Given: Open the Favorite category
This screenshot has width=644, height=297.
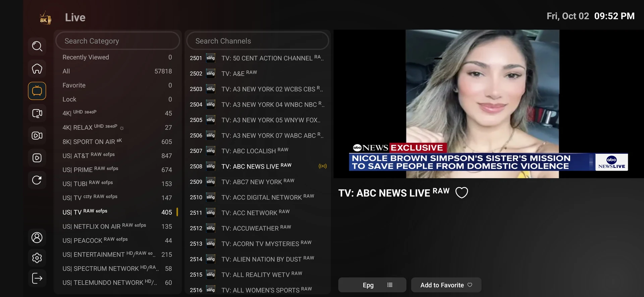Looking at the screenshot, I should (x=117, y=85).
